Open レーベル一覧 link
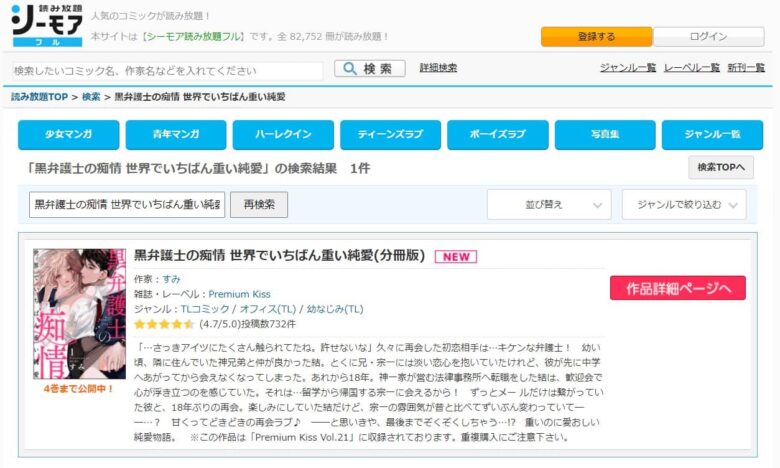 [x=692, y=68]
